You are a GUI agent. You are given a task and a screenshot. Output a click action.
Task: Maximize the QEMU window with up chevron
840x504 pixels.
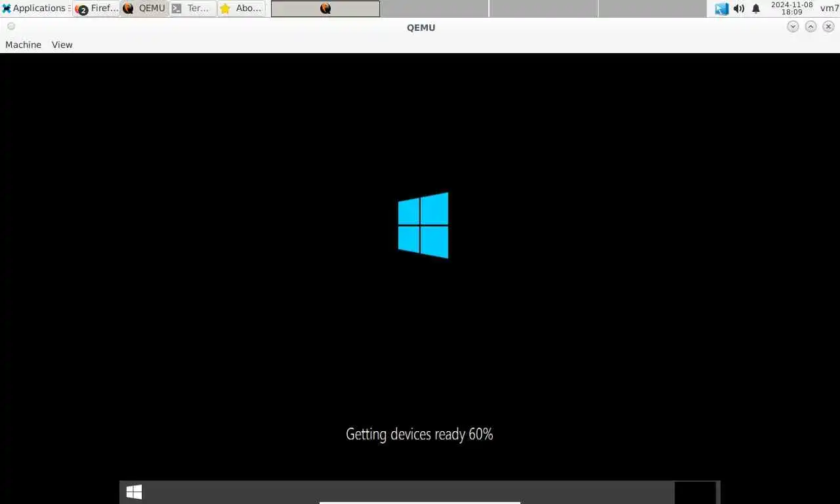810,26
